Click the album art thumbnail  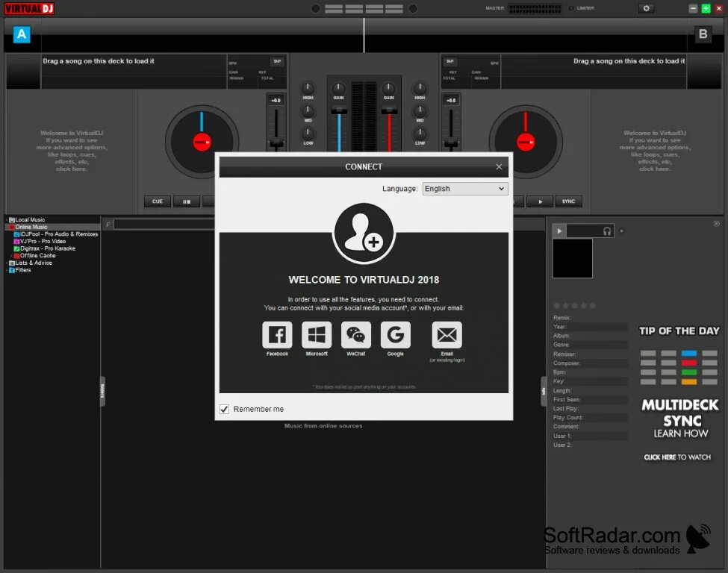(573, 258)
